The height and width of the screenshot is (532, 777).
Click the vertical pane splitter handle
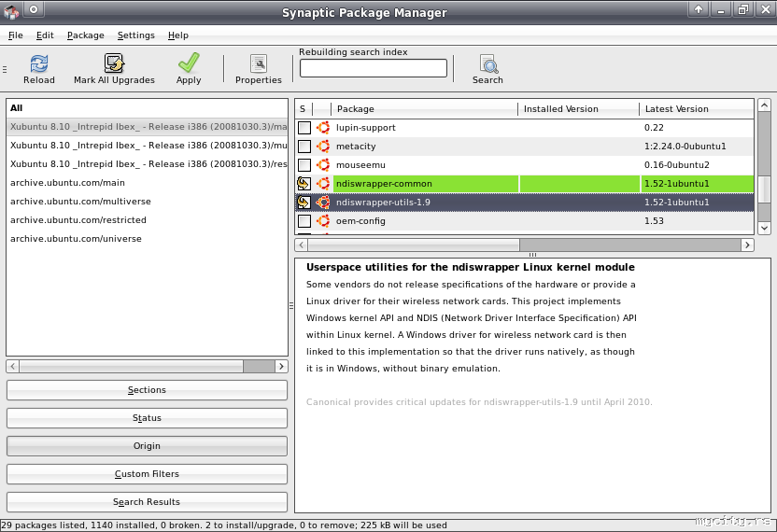(291, 305)
